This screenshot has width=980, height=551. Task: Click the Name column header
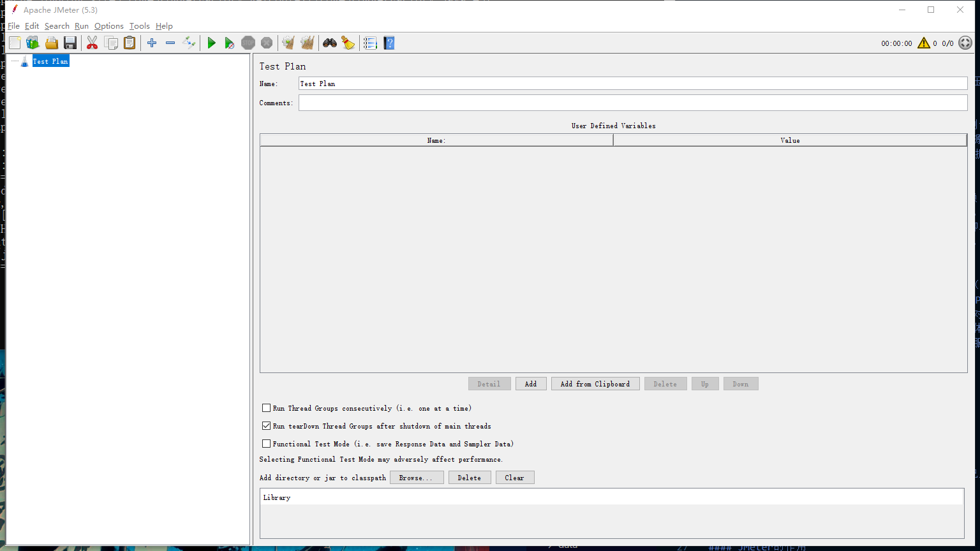click(x=436, y=140)
